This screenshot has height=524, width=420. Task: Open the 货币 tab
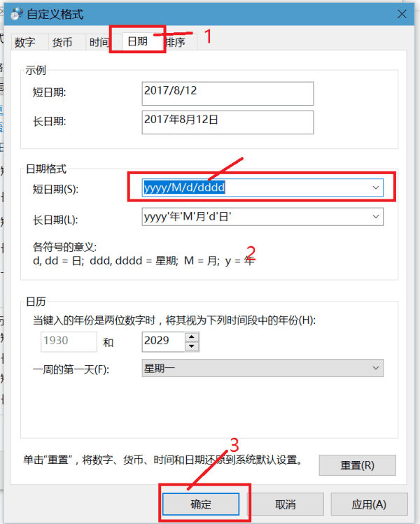(x=62, y=43)
